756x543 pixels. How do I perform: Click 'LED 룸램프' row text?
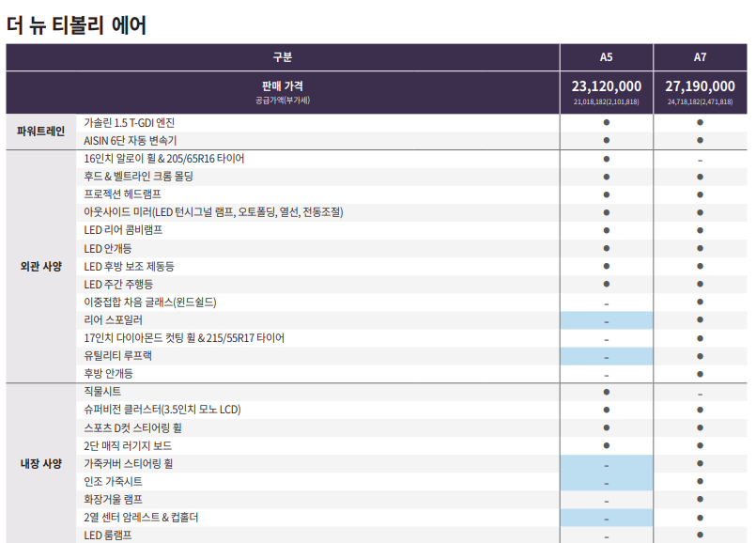click(x=107, y=535)
